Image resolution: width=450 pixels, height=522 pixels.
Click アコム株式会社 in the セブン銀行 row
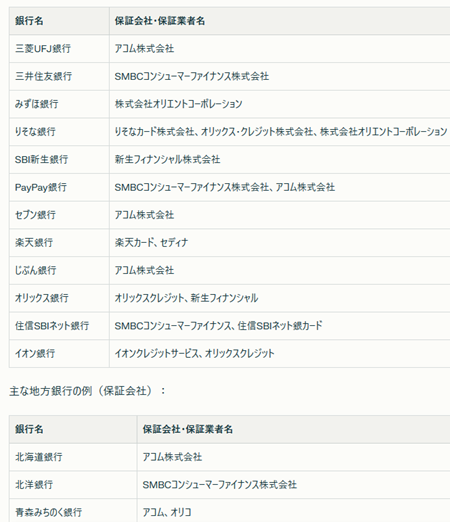point(280,215)
